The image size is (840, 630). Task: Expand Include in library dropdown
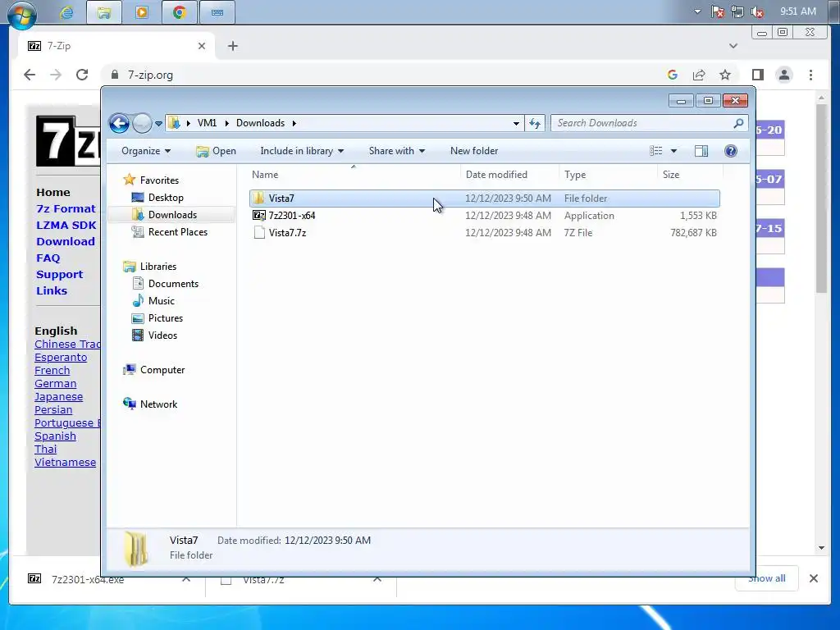click(x=302, y=151)
